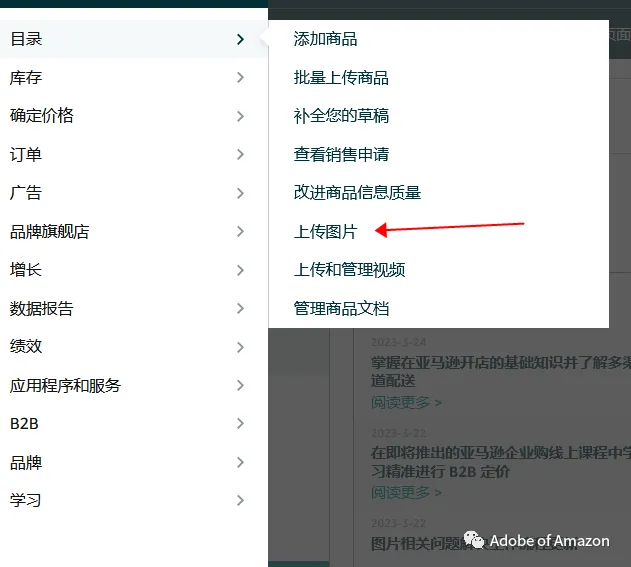
Task: Open the B2B menu item
Action: click(134, 424)
